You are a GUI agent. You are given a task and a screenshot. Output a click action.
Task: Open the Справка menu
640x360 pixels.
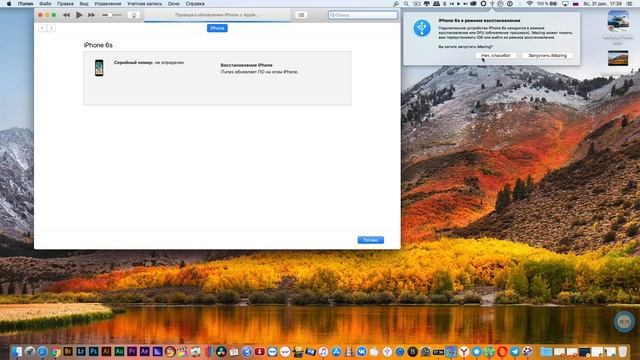click(x=195, y=4)
